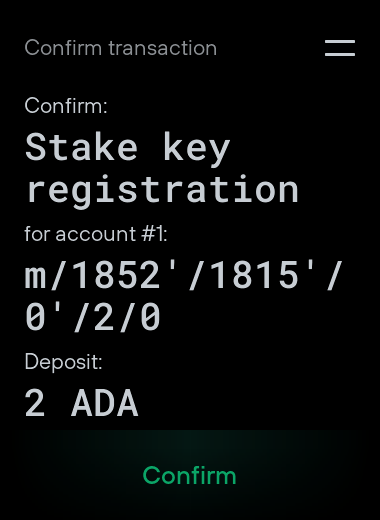Click the digit 2 in deposit amount
The height and width of the screenshot is (520, 380).
(35, 403)
